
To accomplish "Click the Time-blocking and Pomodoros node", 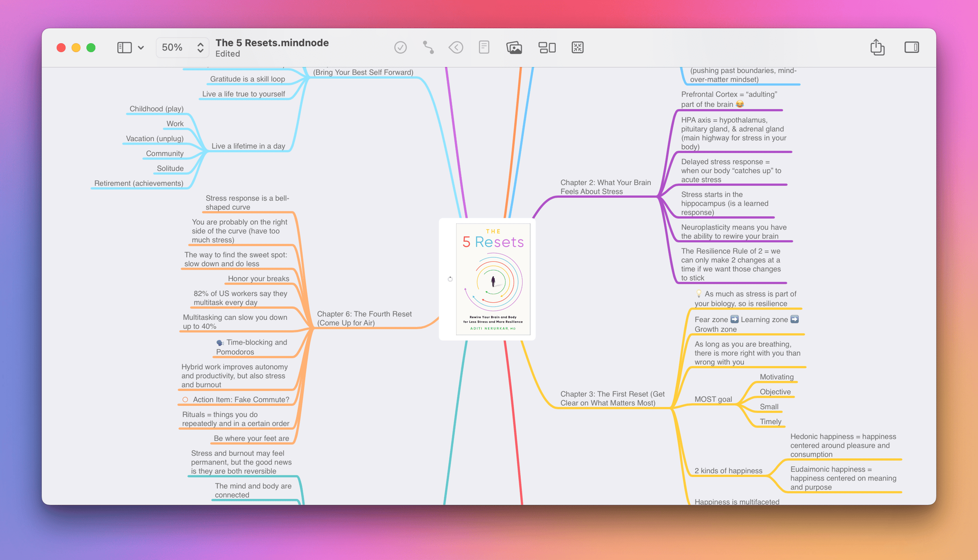I will pyautogui.click(x=251, y=347).
